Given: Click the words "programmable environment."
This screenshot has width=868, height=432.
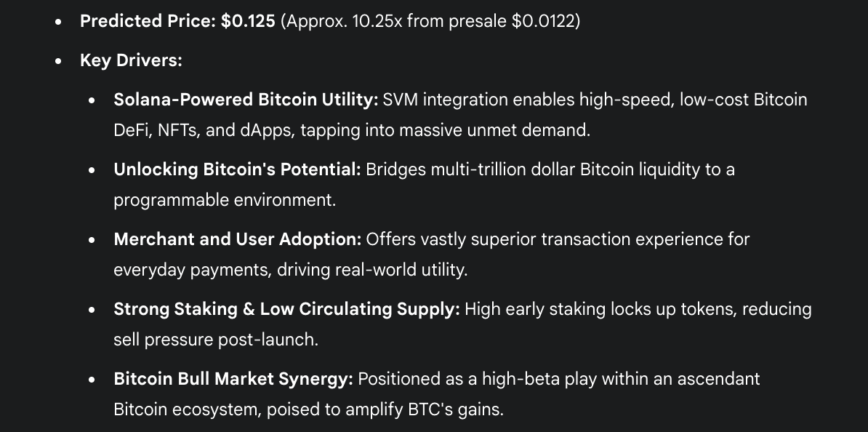Looking at the screenshot, I should pyautogui.click(x=225, y=200).
